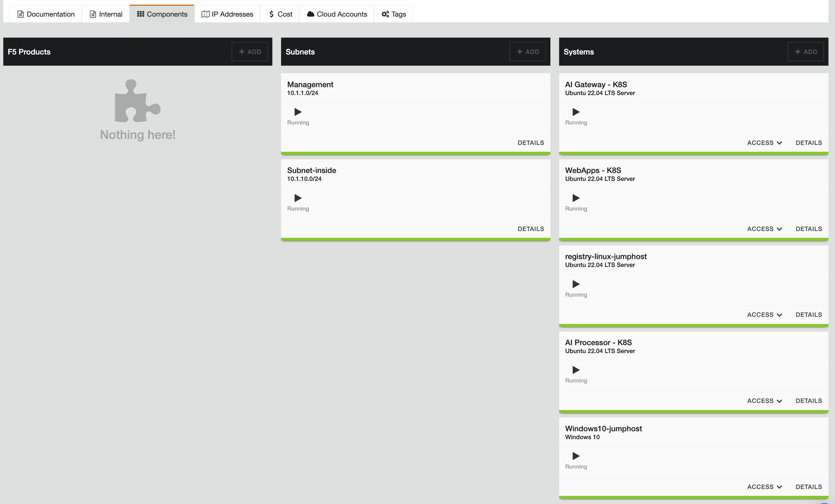Switch to the Documentation tab
This screenshot has width=835, height=504.
46,14
